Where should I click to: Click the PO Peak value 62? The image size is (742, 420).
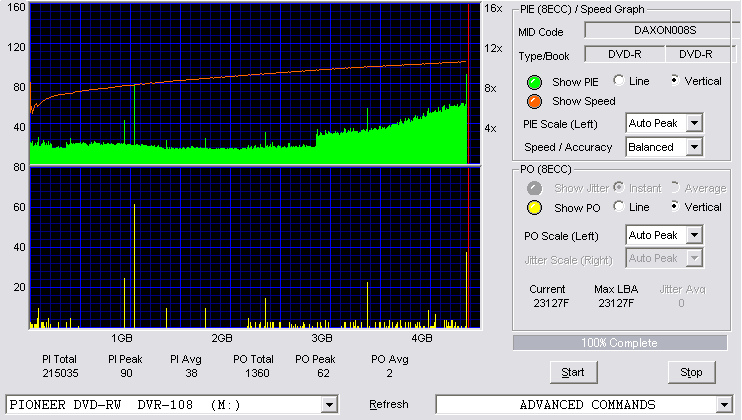[323, 374]
